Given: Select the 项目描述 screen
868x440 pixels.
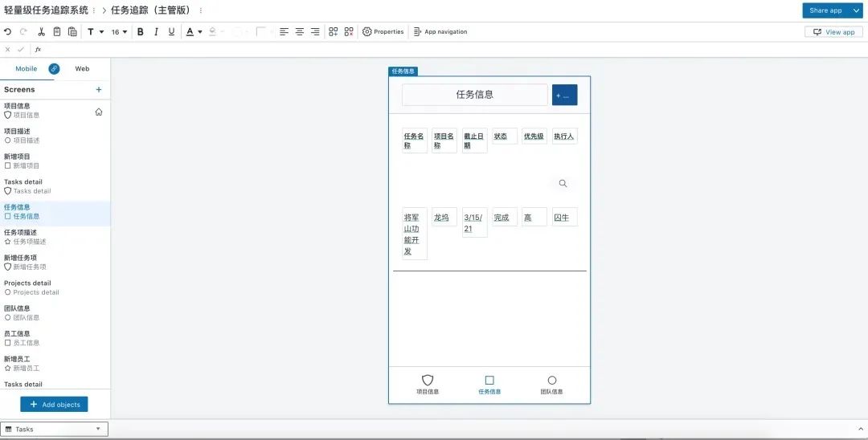Looking at the screenshot, I should [55, 136].
